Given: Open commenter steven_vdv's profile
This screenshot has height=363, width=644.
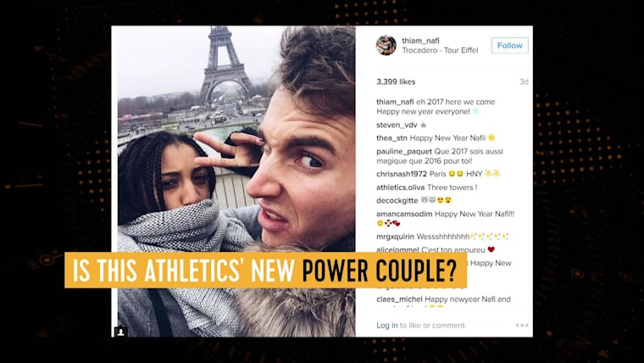Looking at the screenshot, I should pos(397,125).
